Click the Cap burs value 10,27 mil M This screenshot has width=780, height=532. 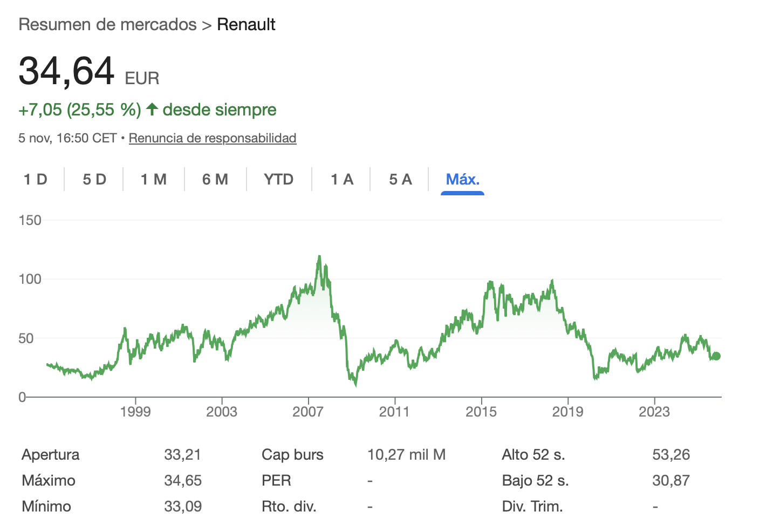tap(406, 454)
